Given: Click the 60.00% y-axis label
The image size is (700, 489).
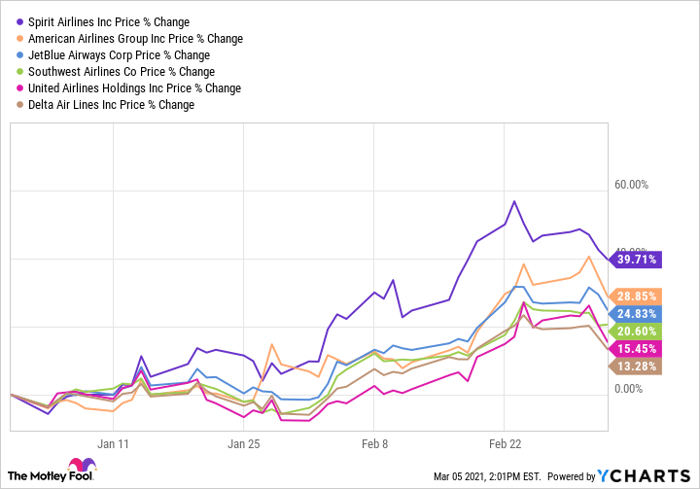Looking at the screenshot, I should coord(632,185).
